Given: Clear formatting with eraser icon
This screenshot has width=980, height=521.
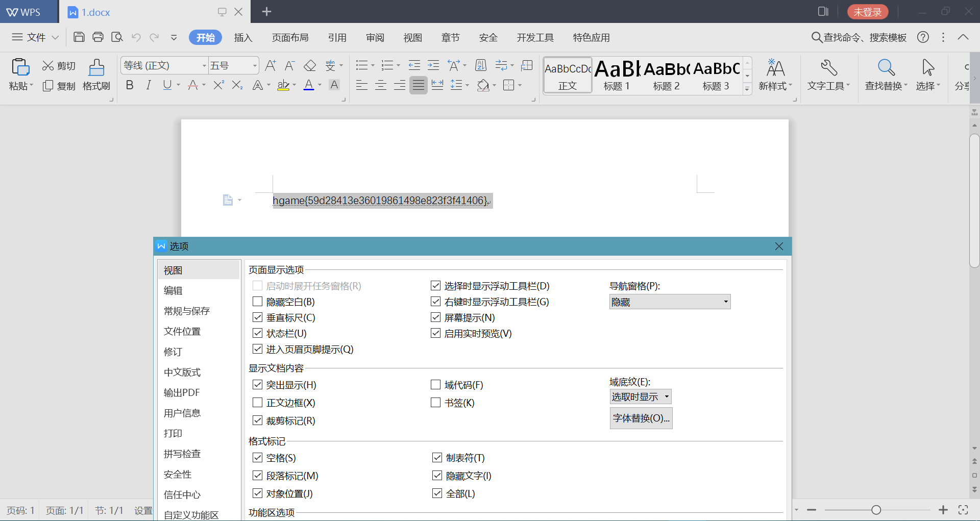Looking at the screenshot, I should point(310,65).
